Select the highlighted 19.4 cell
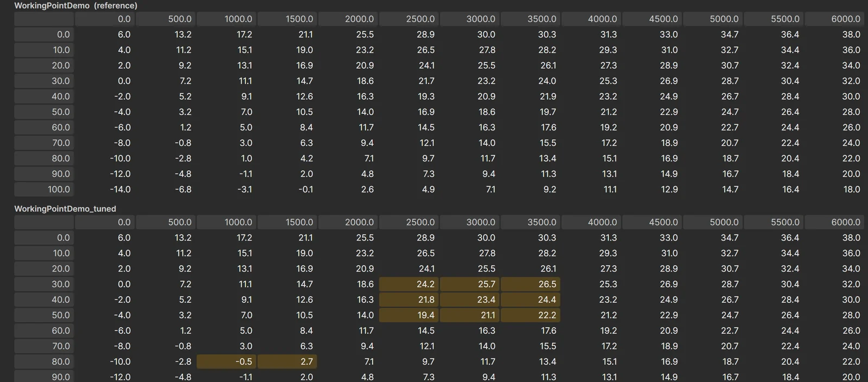This screenshot has width=868, height=382. point(409,315)
